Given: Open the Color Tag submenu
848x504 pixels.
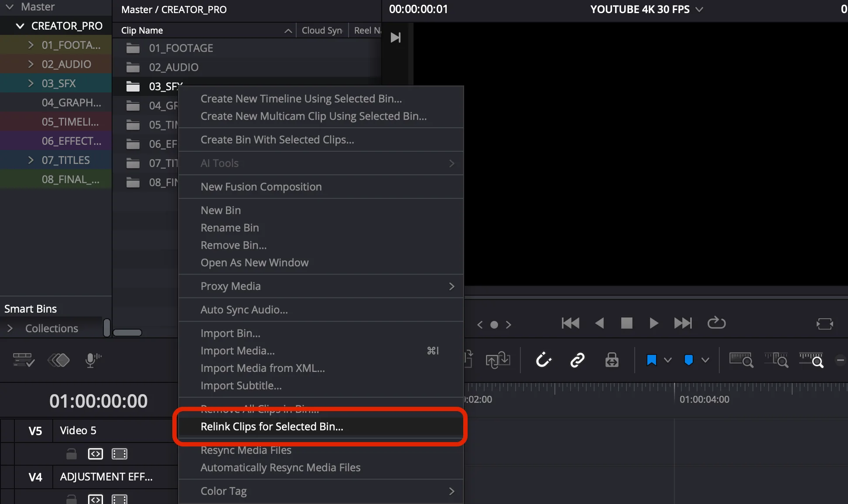Looking at the screenshot, I should 321,491.
